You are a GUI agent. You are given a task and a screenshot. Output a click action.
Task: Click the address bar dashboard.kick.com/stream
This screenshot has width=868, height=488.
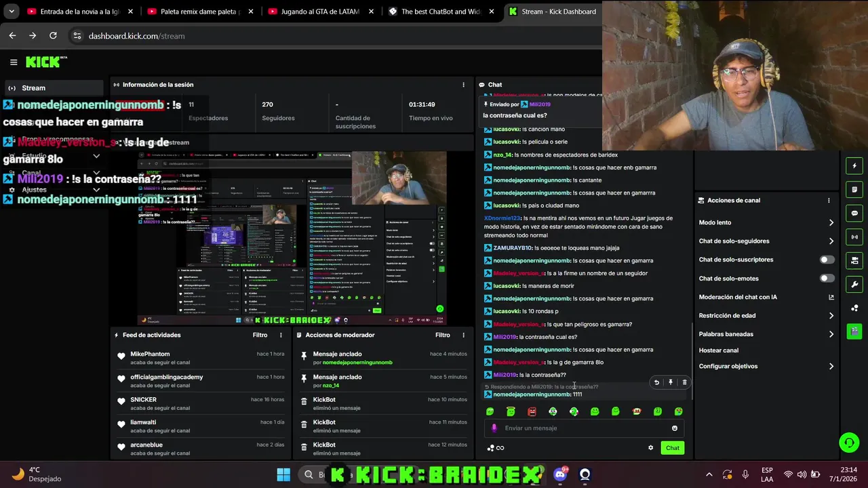point(136,36)
